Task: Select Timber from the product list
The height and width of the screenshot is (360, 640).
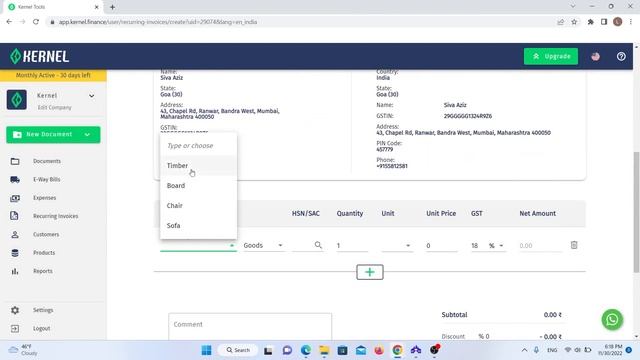Action: point(198,166)
